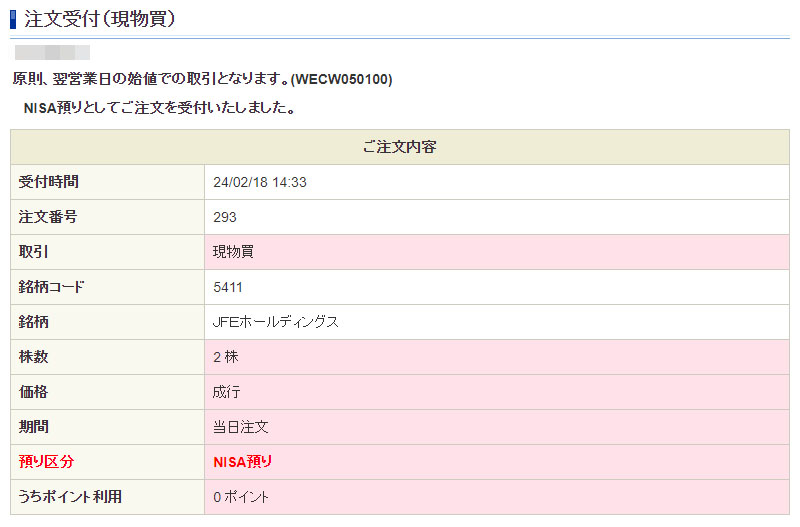Image resolution: width=800 pixels, height=527 pixels.
Task: Click the JFEホールディングス stock name
Action: tap(276, 322)
